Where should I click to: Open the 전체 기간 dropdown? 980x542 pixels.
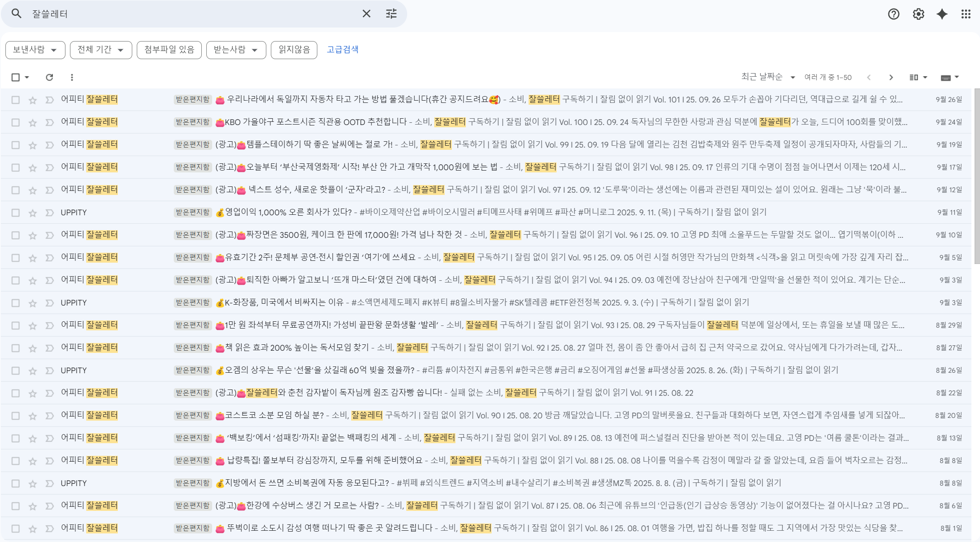click(101, 50)
